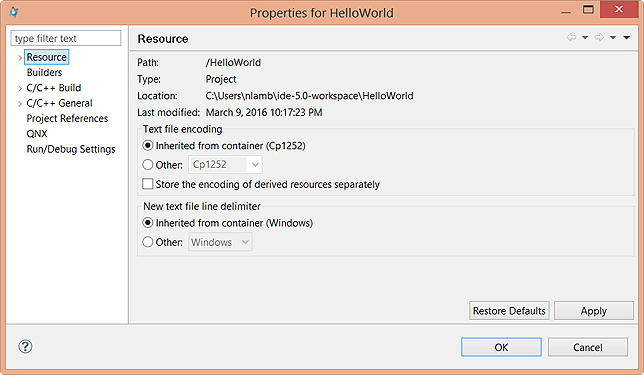The width and height of the screenshot is (644, 375).
Task: Open back history dropdown arrow
Action: click(x=585, y=38)
